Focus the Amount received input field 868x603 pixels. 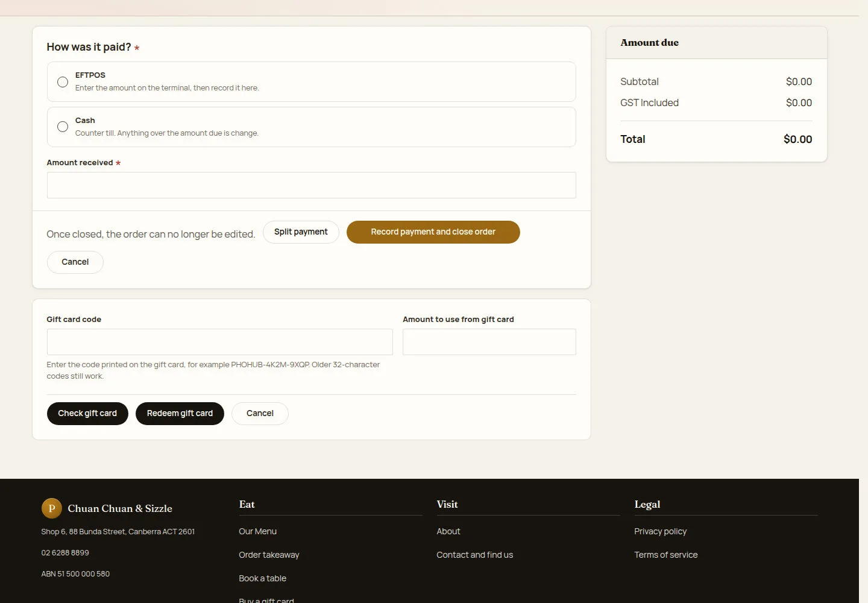click(x=311, y=185)
